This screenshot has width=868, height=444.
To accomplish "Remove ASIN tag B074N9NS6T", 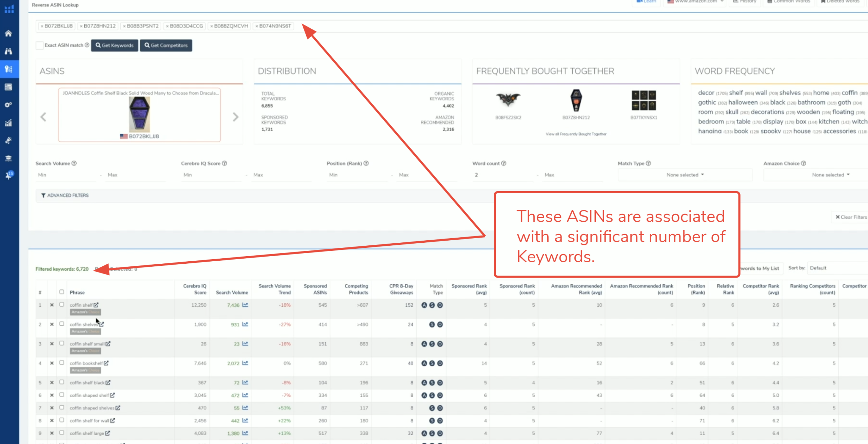I will (x=257, y=26).
